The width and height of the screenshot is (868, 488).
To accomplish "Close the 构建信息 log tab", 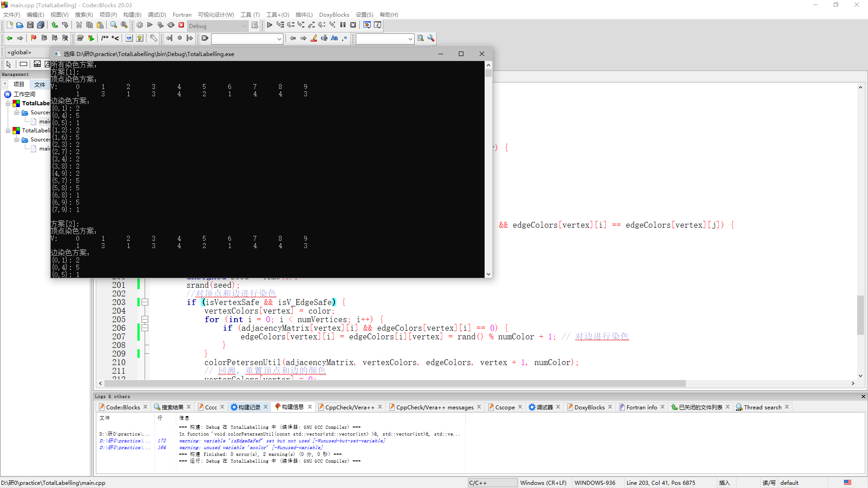I will 310,407.
